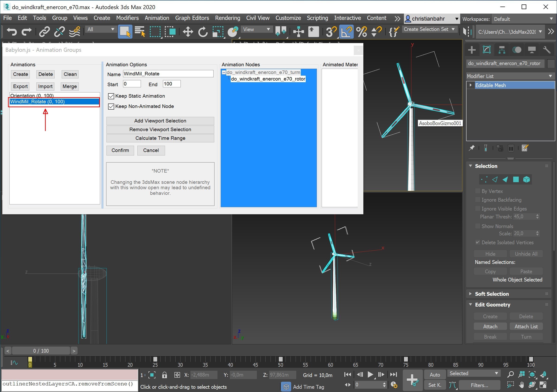Open the Modify command panel tab
The width and height of the screenshot is (557, 392).
tap(487, 50)
